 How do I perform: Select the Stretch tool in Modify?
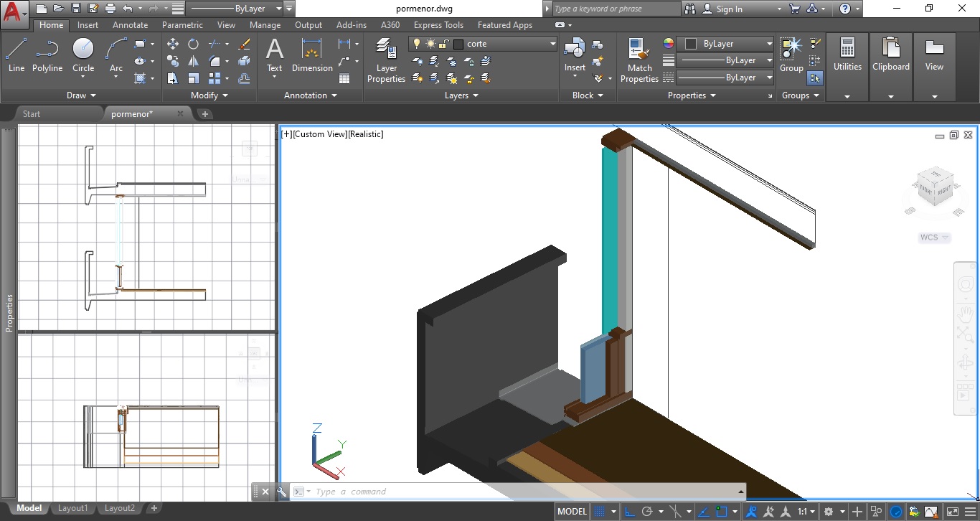pos(173,78)
